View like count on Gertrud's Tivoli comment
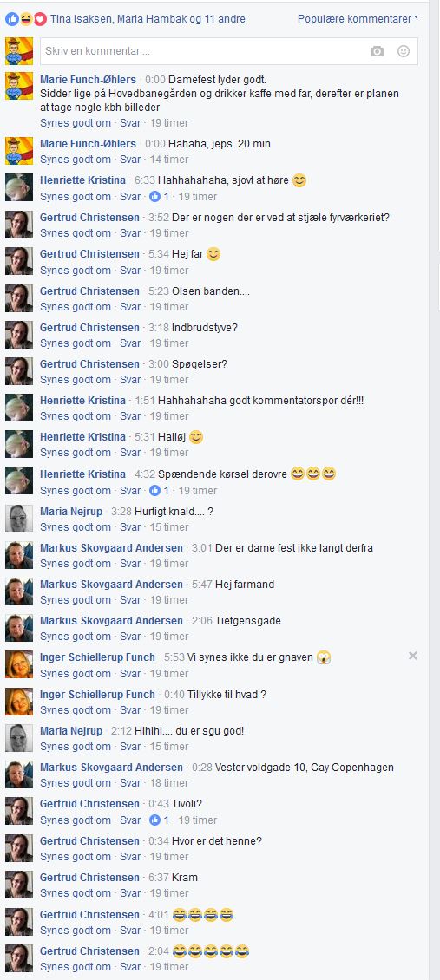 pos(166,820)
